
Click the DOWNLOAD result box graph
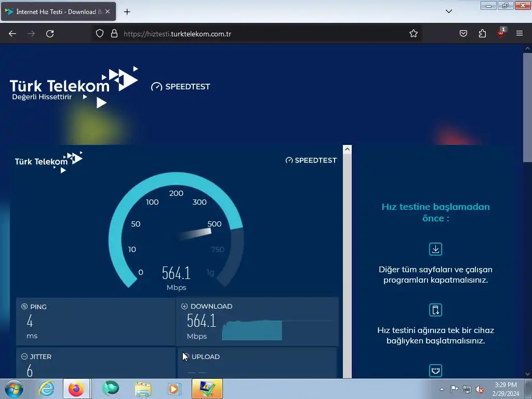[x=252, y=330]
